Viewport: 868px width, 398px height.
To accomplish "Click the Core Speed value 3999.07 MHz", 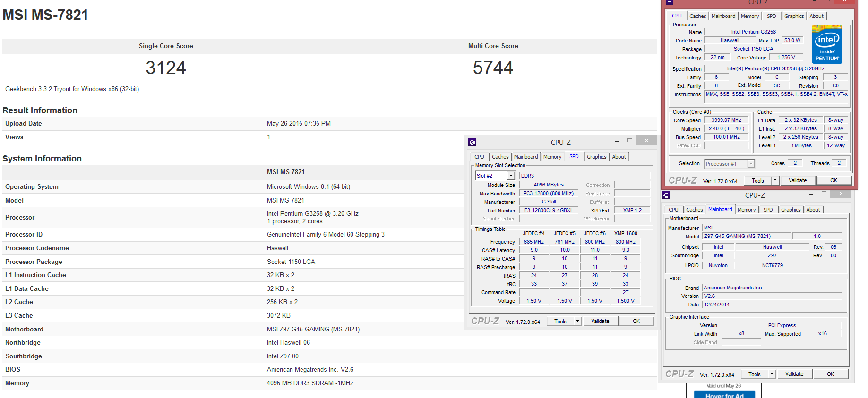I will point(726,120).
